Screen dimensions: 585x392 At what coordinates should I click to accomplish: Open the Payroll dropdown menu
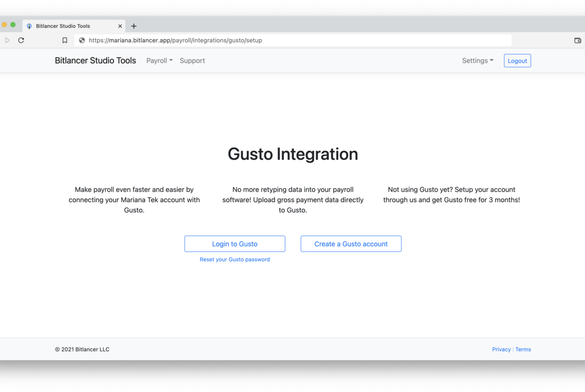coord(159,60)
